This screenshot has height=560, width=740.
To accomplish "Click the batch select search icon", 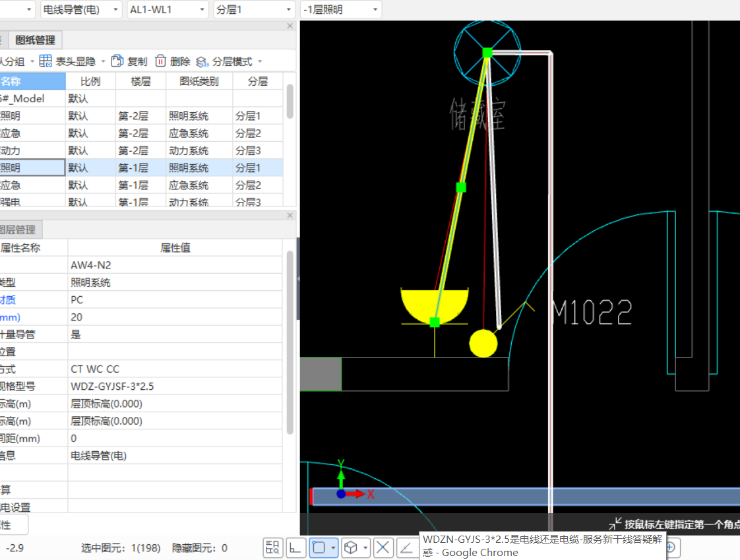I will click(x=273, y=547).
